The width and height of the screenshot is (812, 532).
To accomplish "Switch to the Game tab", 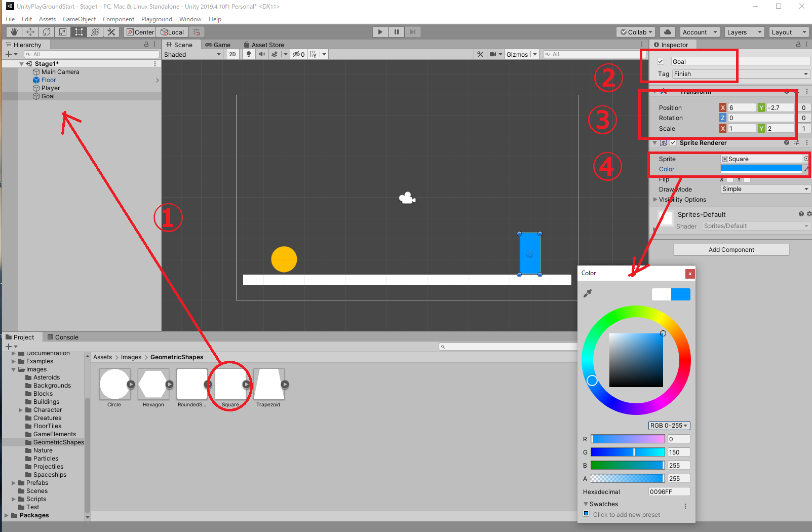I will [218, 45].
